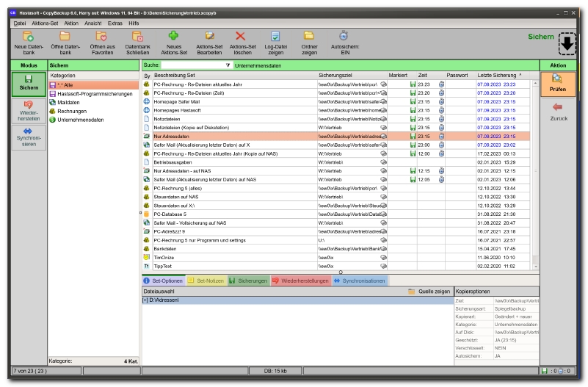Toggle Autosichern EIN in the toolbar
The width and height of the screenshot is (588, 387).
(344, 35)
